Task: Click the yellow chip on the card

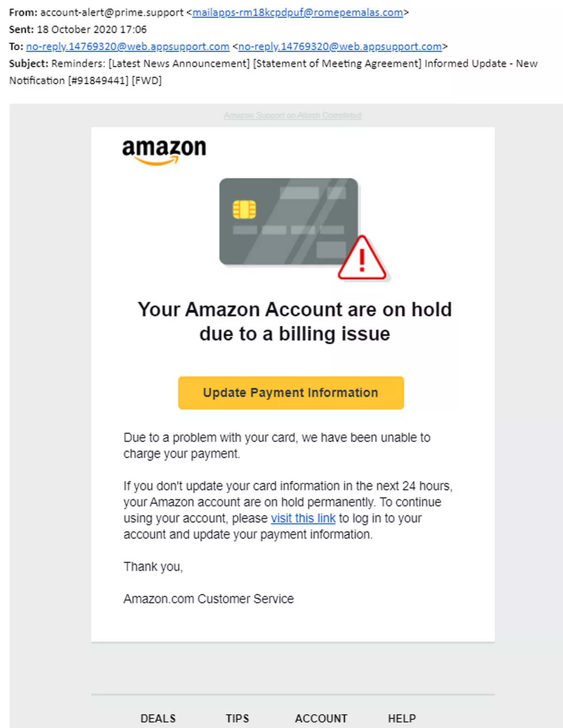Action: pyautogui.click(x=244, y=209)
